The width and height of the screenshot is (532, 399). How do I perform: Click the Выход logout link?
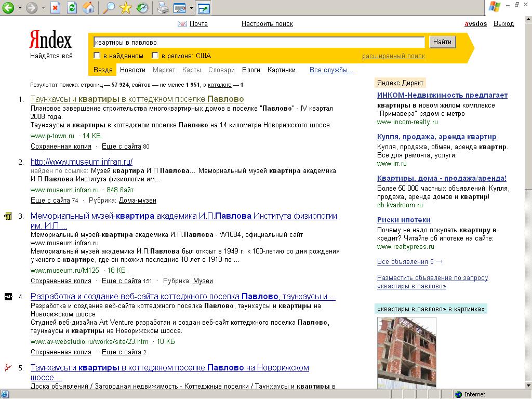pos(504,24)
